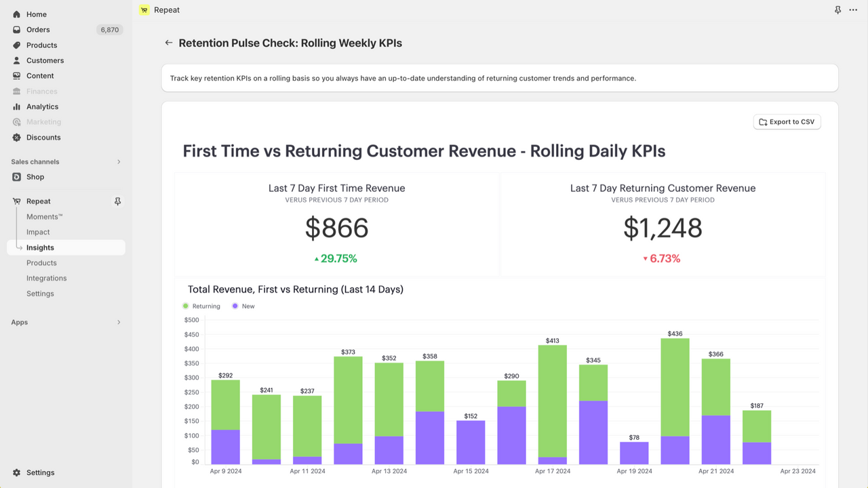The image size is (868, 488).
Task: Toggle New series purple legend dot
Action: (x=235, y=306)
